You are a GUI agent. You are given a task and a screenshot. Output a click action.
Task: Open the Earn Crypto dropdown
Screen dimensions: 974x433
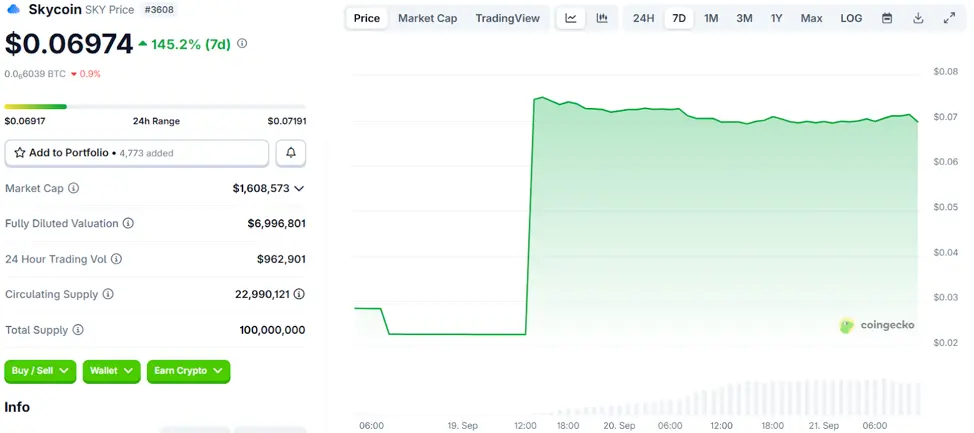(x=188, y=371)
